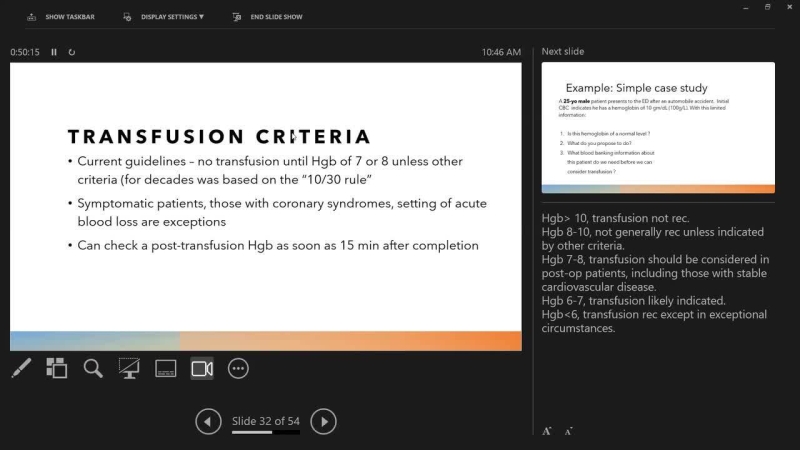Open more slide show options ellipsis

(238, 368)
